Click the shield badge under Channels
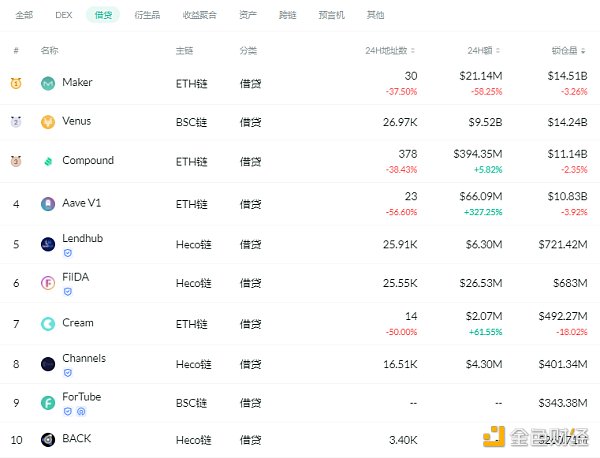Viewport: 600px width, 458px height. point(68,372)
